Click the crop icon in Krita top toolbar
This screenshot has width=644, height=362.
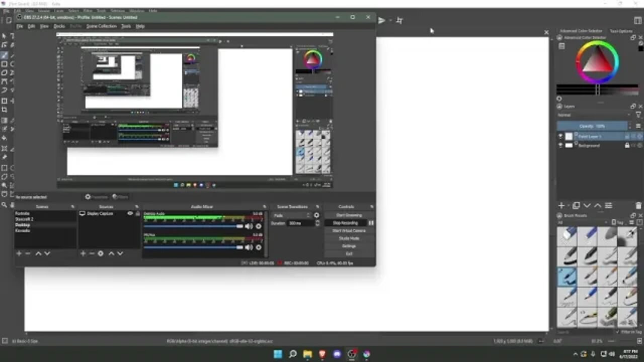click(399, 21)
